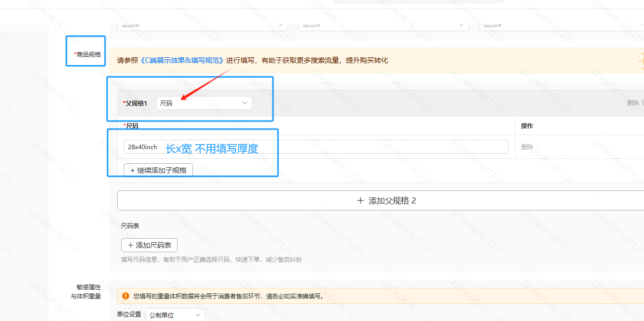Open the middle 请选择 dropdown above the banner
Image resolution: width=644 pixels, height=321 pixels.
click(x=383, y=25)
